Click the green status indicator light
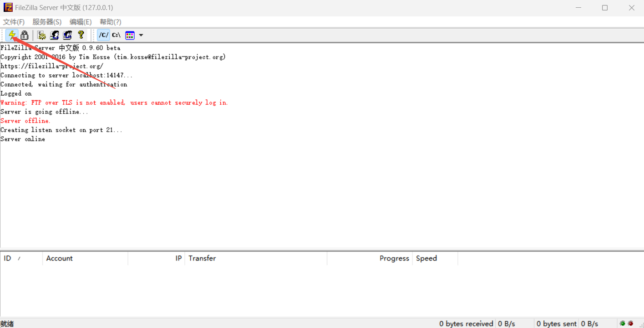 [x=622, y=323]
